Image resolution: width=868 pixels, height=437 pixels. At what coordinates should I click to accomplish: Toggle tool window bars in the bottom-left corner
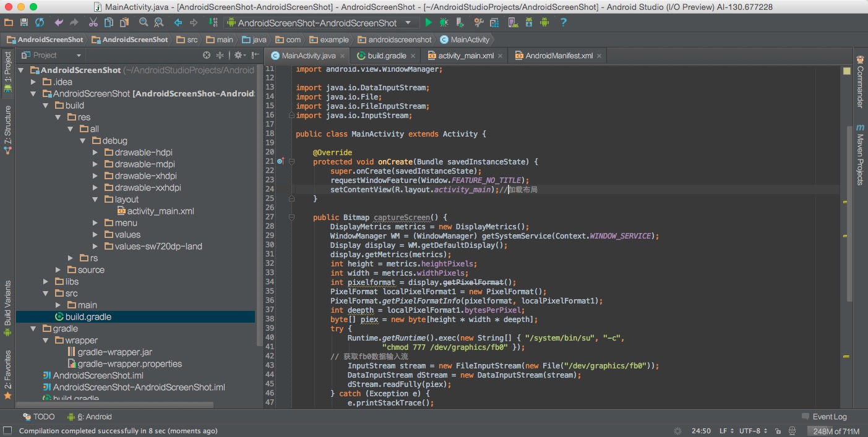click(7, 431)
